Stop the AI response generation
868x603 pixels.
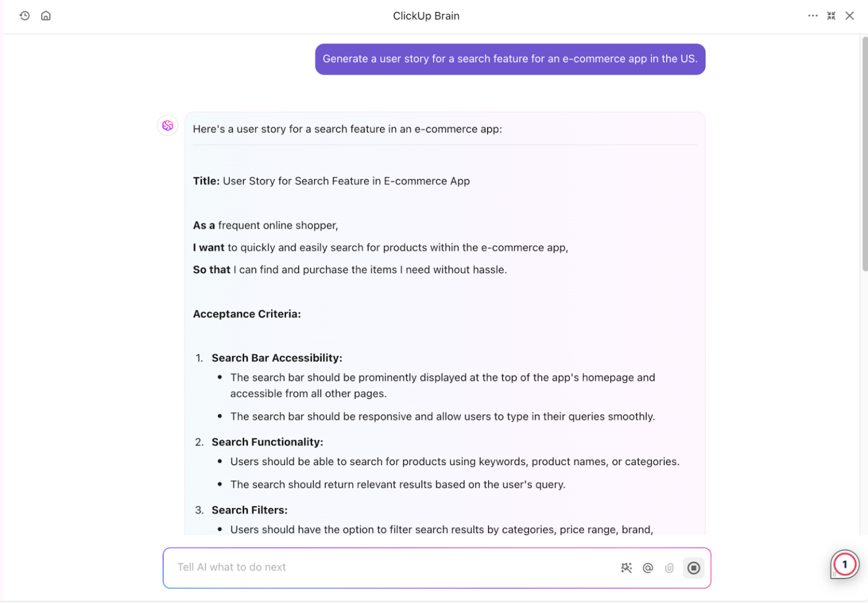[x=693, y=568]
